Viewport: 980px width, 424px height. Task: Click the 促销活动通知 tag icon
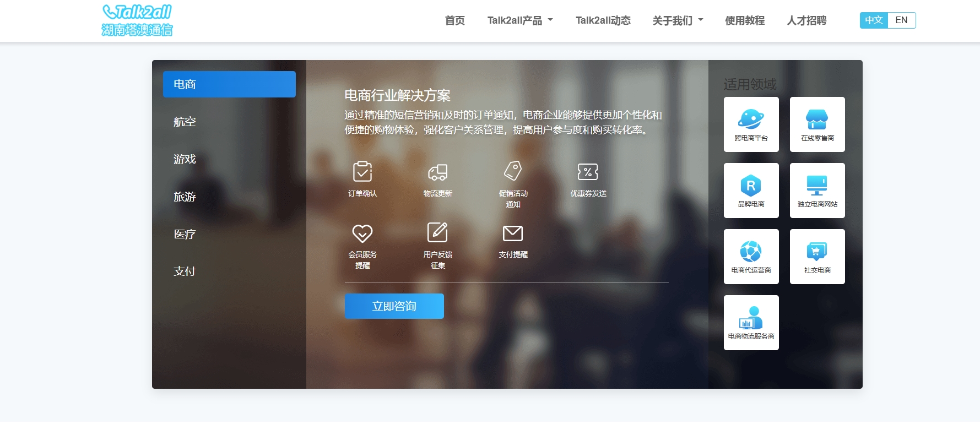click(x=513, y=171)
